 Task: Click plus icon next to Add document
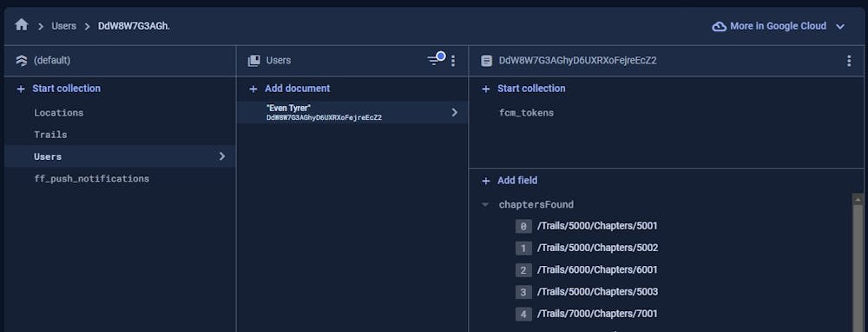[253, 89]
